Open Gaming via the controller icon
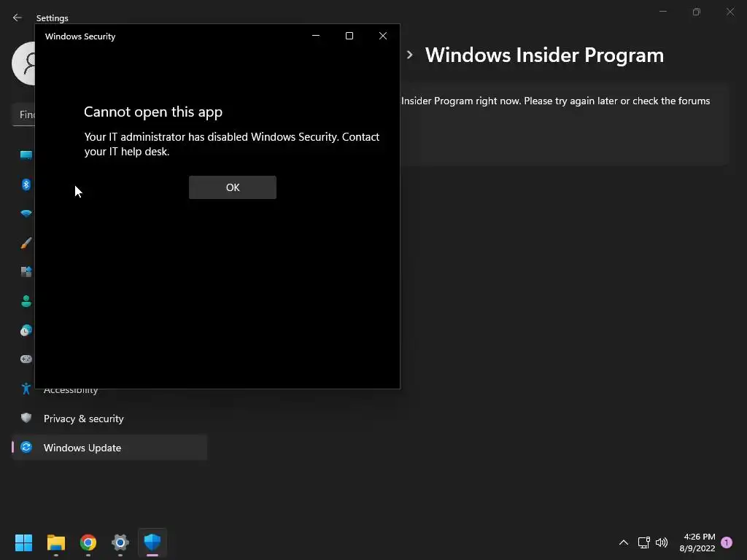This screenshot has height=560, width=747. click(26, 359)
